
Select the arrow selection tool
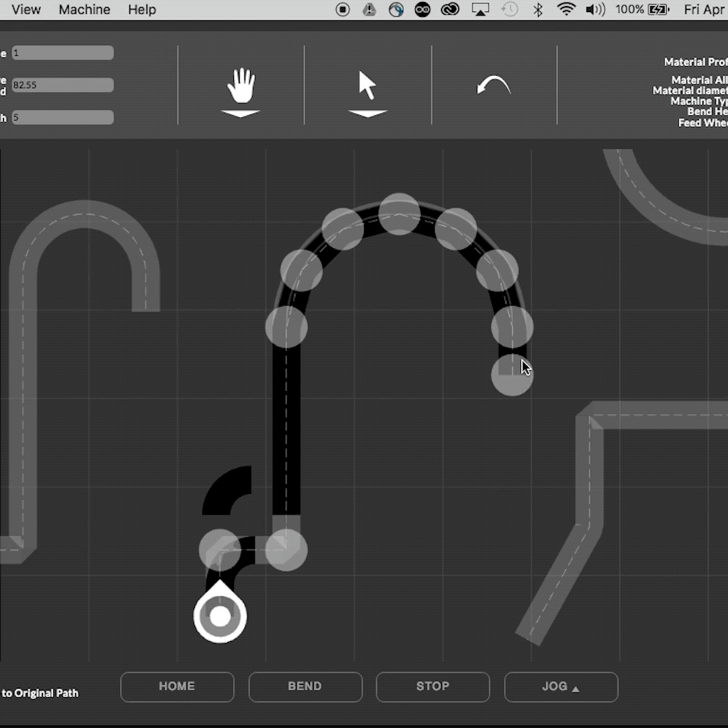coord(367,84)
